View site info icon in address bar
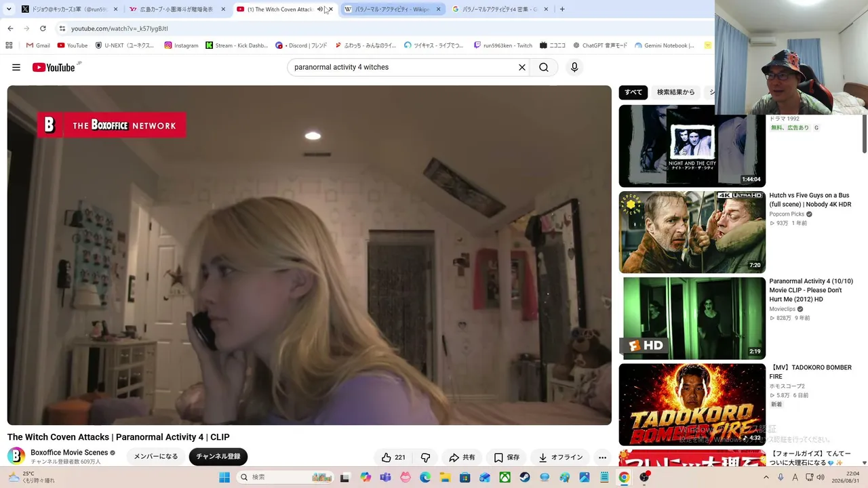The image size is (868, 488). 62,28
